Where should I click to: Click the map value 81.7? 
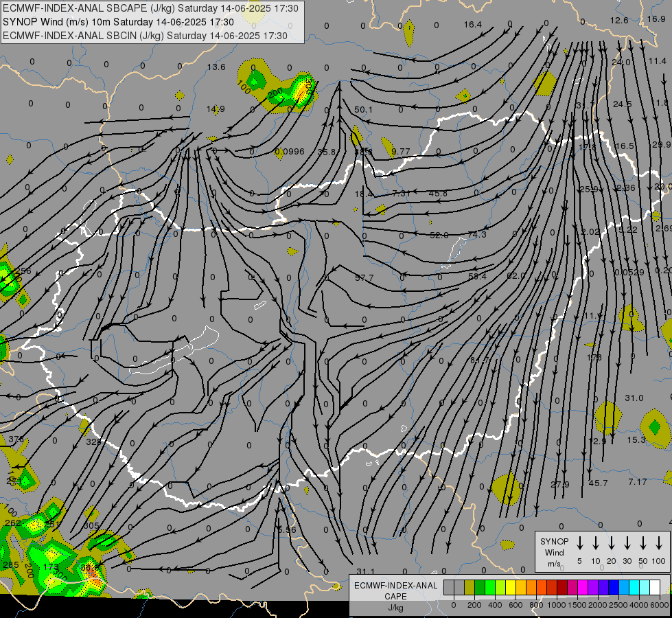click(480, 359)
